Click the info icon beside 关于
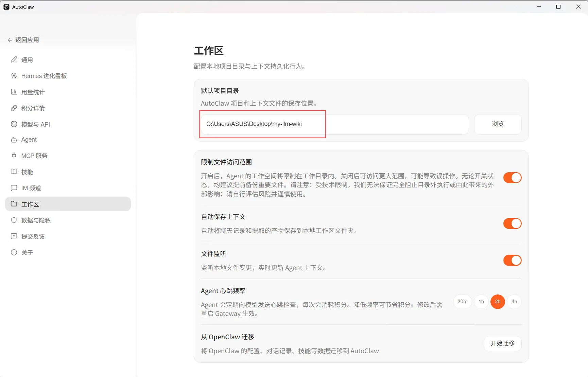Image resolution: width=588 pixels, height=377 pixels. 14,252
